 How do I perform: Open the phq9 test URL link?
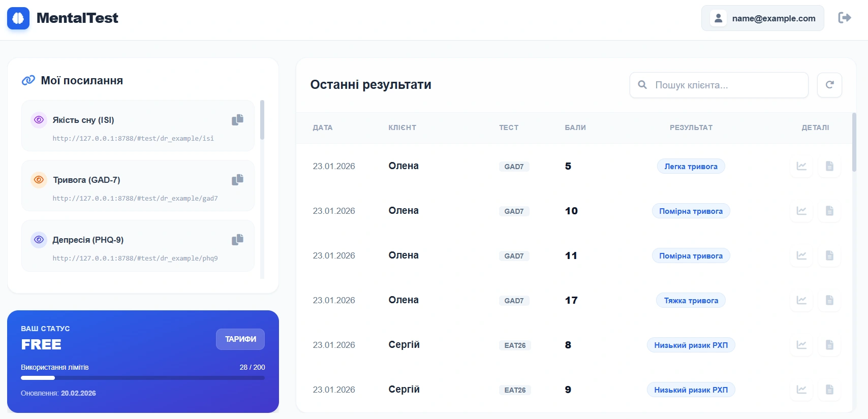(135, 258)
